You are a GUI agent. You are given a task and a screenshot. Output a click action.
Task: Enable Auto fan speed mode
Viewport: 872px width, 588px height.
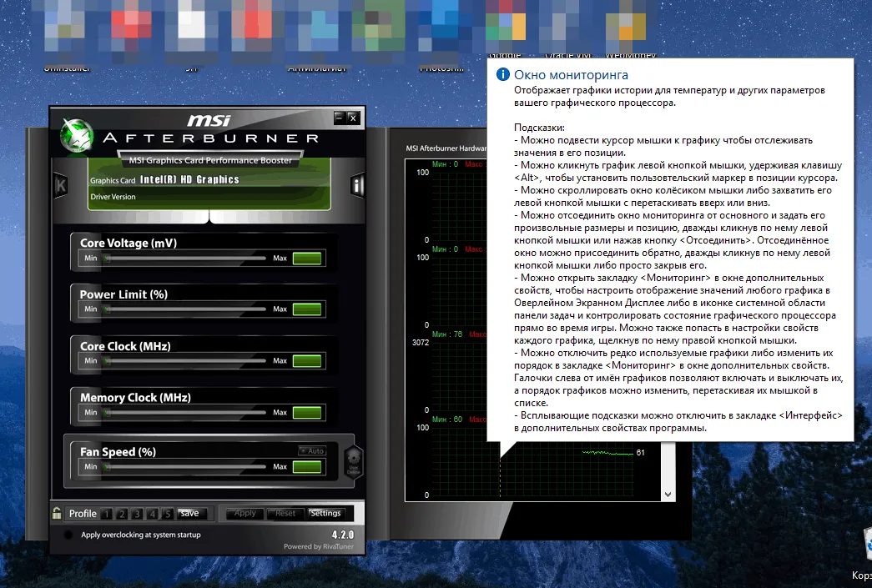pos(312,451)
